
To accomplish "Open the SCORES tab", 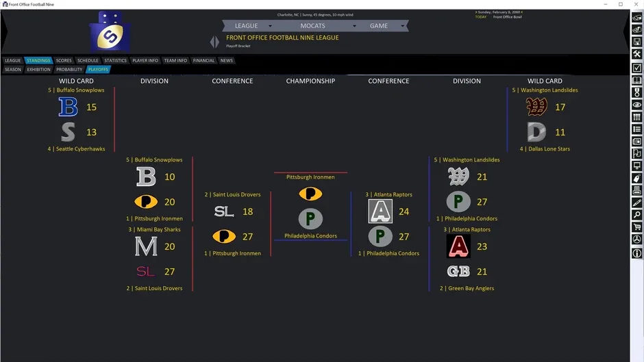I will tap(64, 60).
